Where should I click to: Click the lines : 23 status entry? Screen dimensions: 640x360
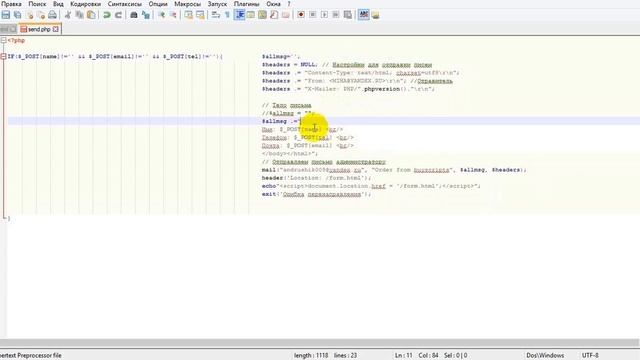345,356
